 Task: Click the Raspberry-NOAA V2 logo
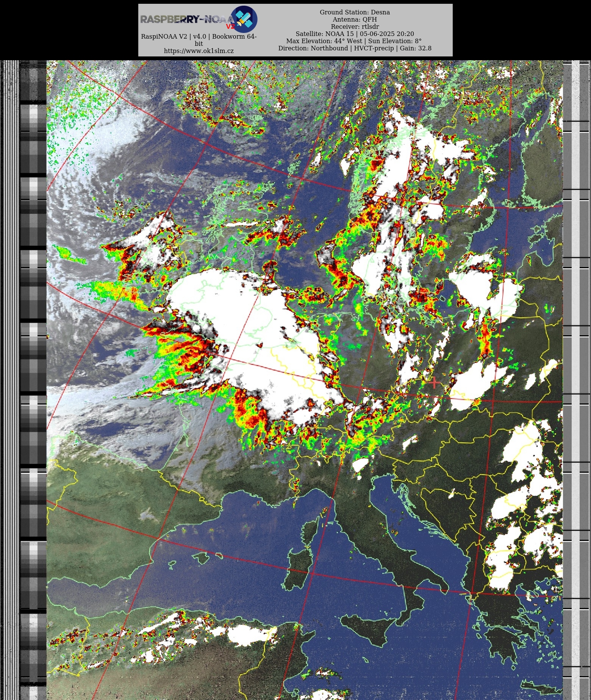point(199,19)
